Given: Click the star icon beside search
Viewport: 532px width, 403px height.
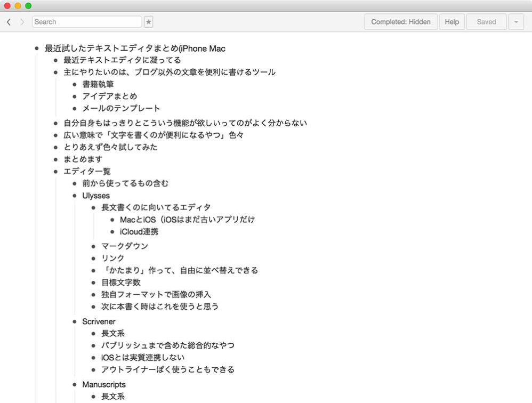Looking at the screenshot, I should click(149, 22).
